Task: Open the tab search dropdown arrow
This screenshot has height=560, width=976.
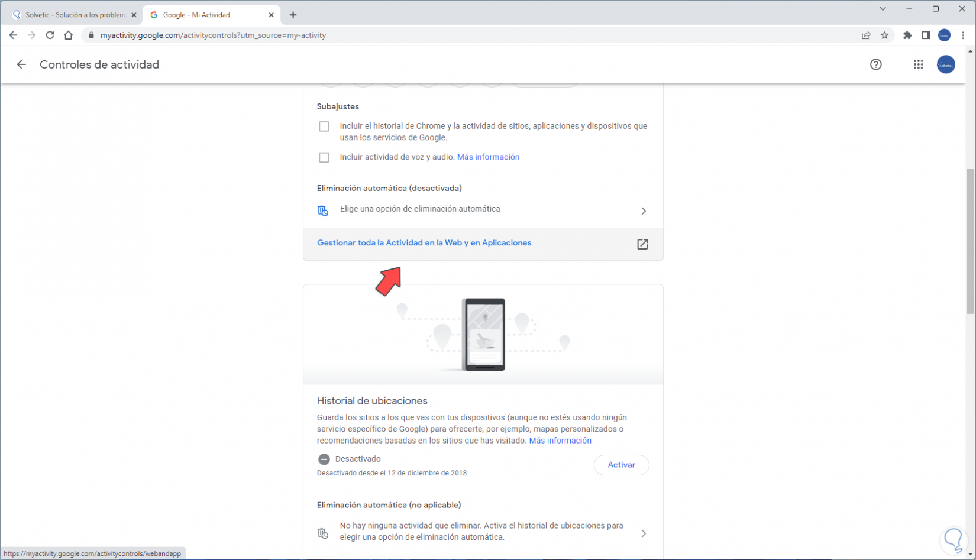Action: pyautogui.click(x=883, y=9)
